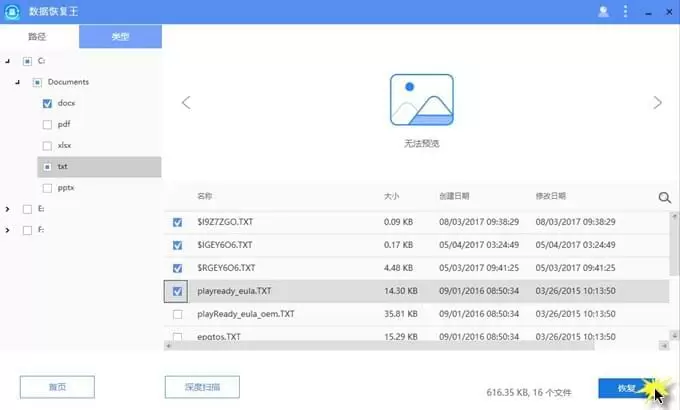Check the xlsx file type

point(47,145)
